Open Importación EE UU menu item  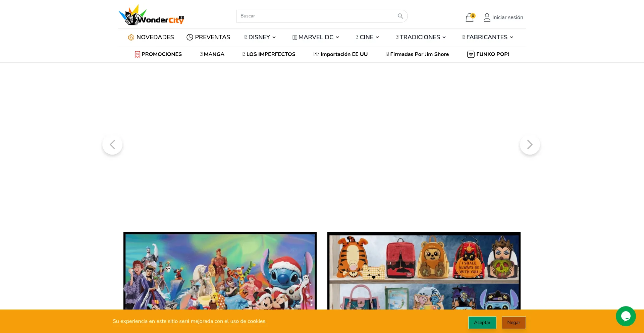pos(340,54)
